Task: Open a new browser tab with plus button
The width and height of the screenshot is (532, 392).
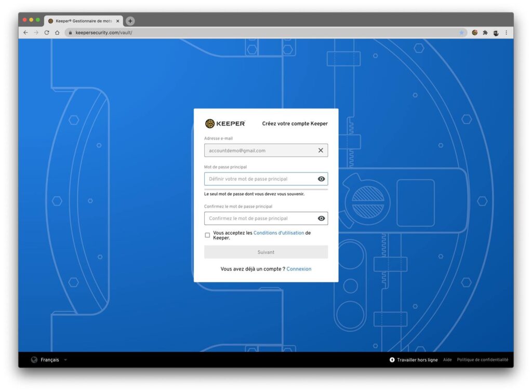Action: click(130, 21)
